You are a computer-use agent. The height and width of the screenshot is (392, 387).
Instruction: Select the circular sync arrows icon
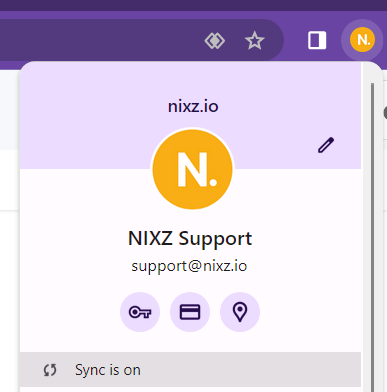click(x=50, y=370)
